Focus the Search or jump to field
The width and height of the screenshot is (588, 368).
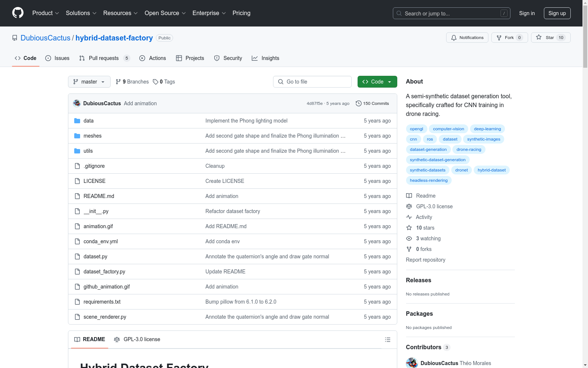click(x=452, y=13)
